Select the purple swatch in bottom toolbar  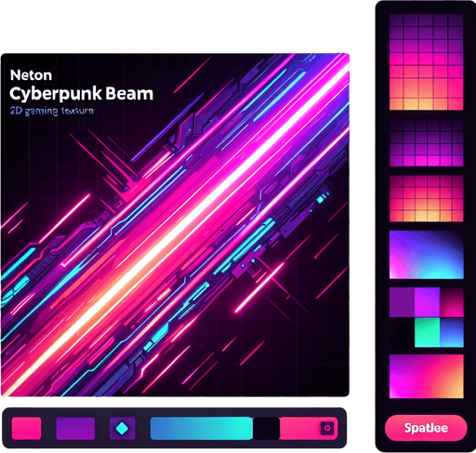[x=75, y=428]
